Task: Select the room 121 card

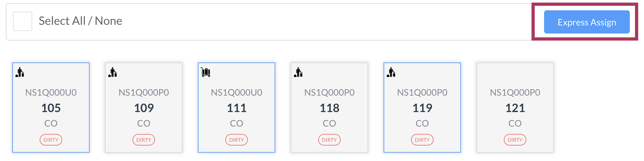Action: tap(515, 108)
